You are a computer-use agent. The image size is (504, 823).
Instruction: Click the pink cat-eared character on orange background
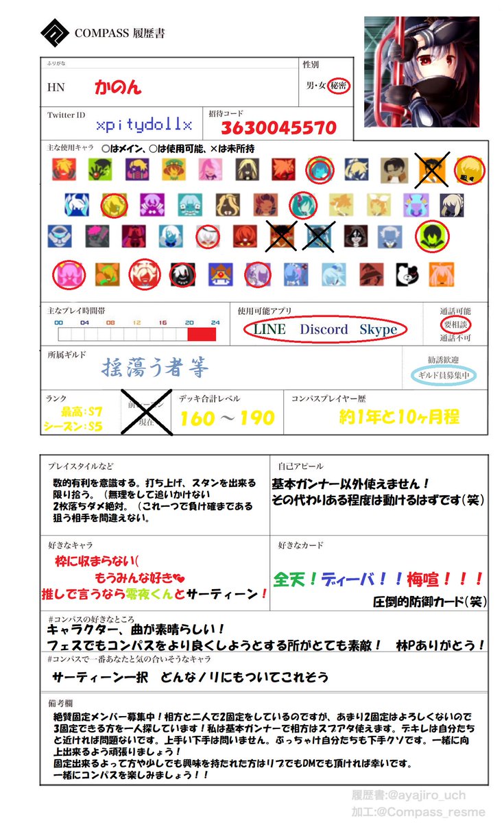[442, 274]
